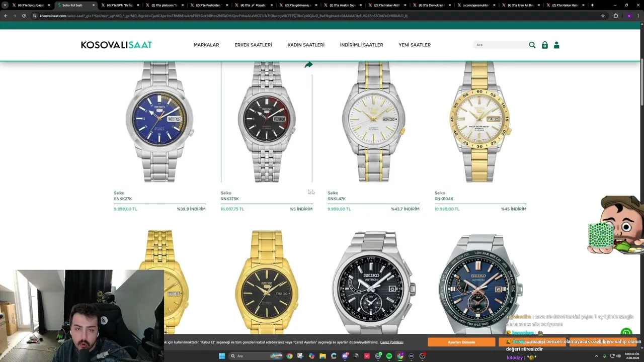Open a new browser tab with plus
The height and width of the screenshot is (362, 644).
(592, 5)
